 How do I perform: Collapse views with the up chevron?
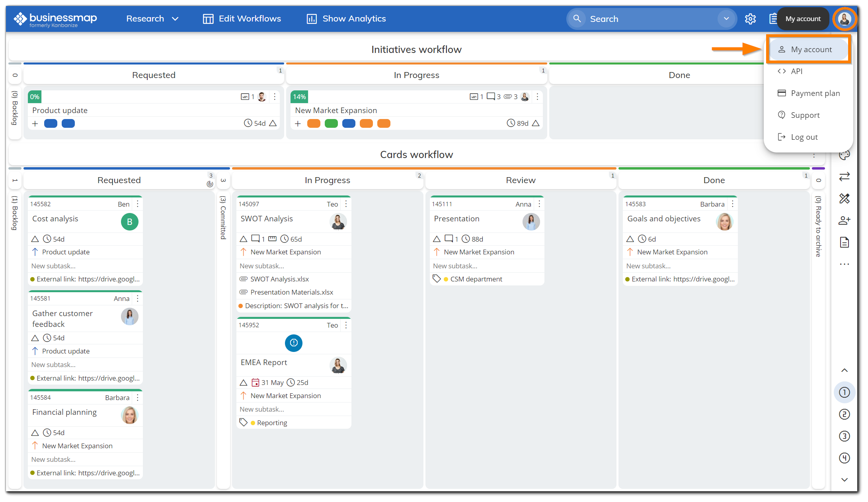coord(844,370)
